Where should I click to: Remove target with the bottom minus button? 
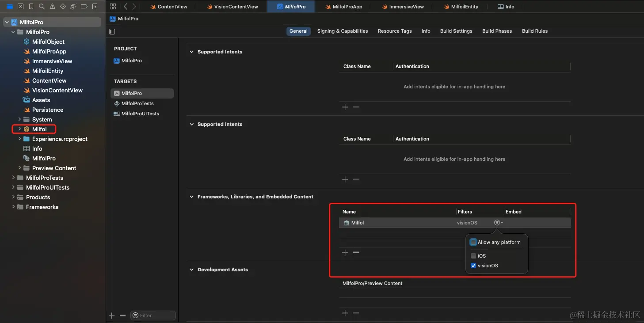tap(123, 315)
